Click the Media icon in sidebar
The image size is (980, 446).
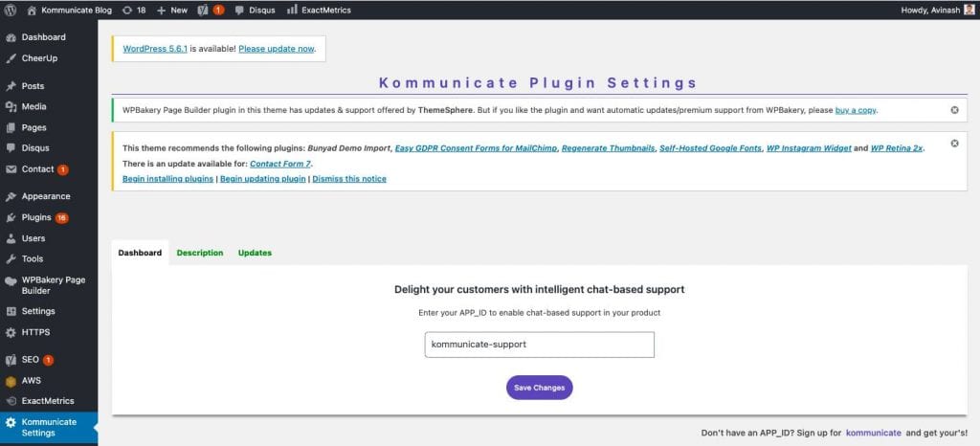(11, 107)
